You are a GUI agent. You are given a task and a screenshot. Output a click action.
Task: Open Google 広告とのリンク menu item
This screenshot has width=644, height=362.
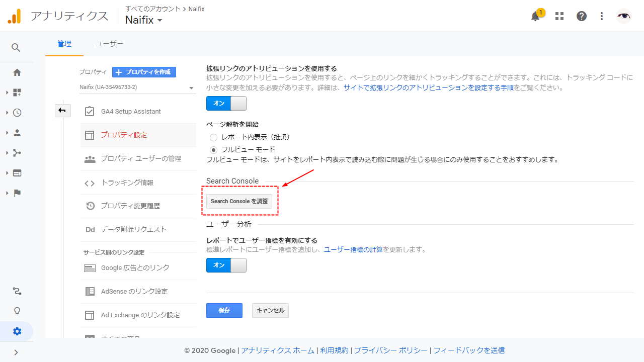pyautogui.click(x=138, y=268)
